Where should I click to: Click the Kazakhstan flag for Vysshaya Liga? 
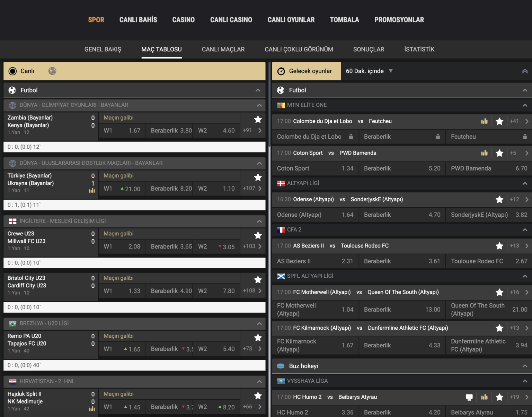(x=281, y=381)
